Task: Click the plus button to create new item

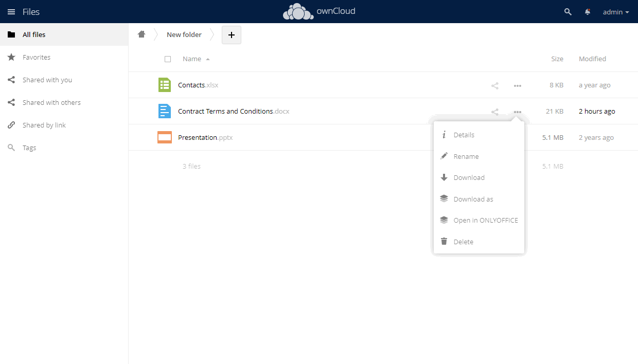Action: tap(232, 35)
